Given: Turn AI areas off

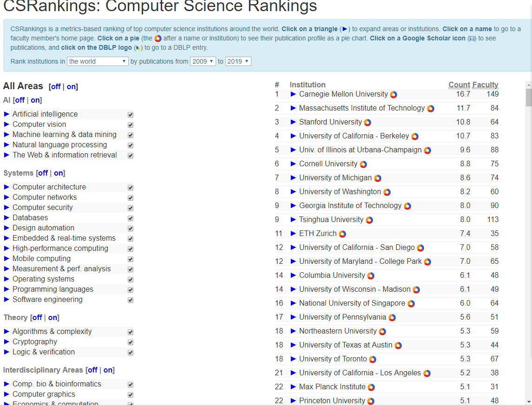Looking at the screenshot, I should pyautogui.click(x=20, y=100).
